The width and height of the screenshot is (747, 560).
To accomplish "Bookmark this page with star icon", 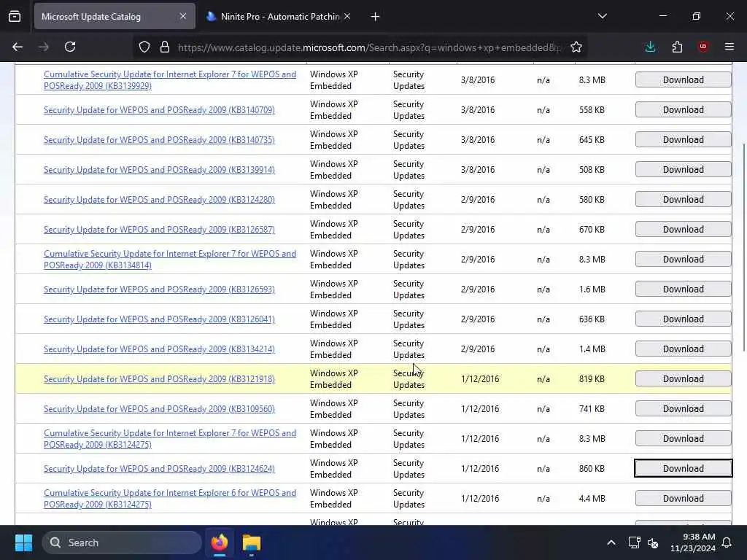I will (x=576, y=47).
